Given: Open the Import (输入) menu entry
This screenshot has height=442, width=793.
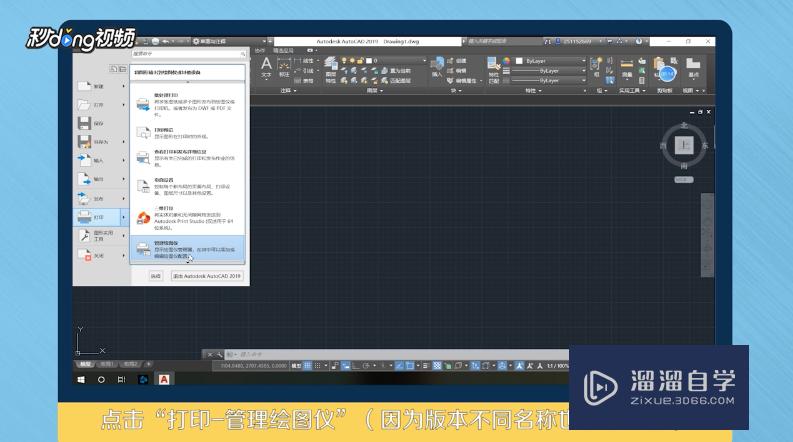Looking at the screenshot, I should click(100, 160).
